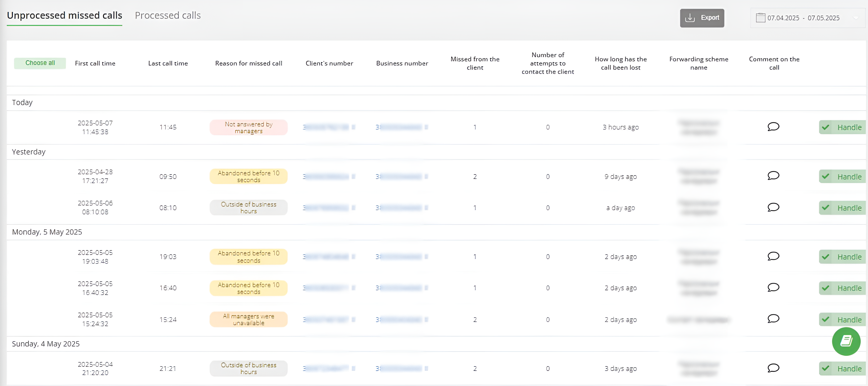The image size is (868, 386).
Task: Click Abandoned before 10 seconds tag at 09:50
Action: pos(249,176)
